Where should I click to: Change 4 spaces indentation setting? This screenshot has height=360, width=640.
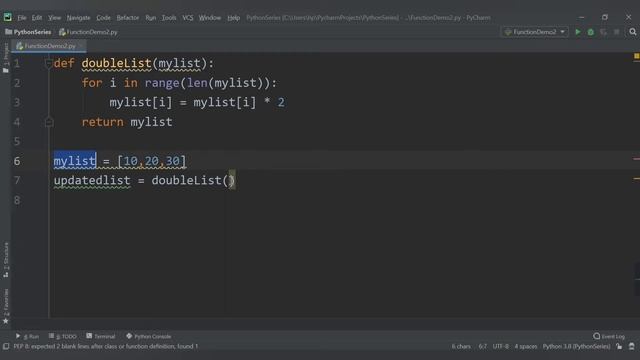[x=526, y=347]
